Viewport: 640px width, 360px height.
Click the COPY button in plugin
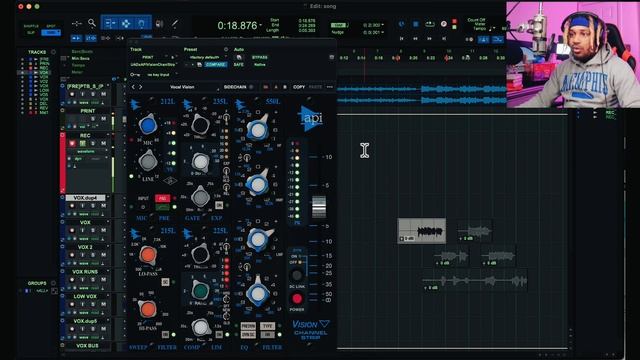click(299, 87)
